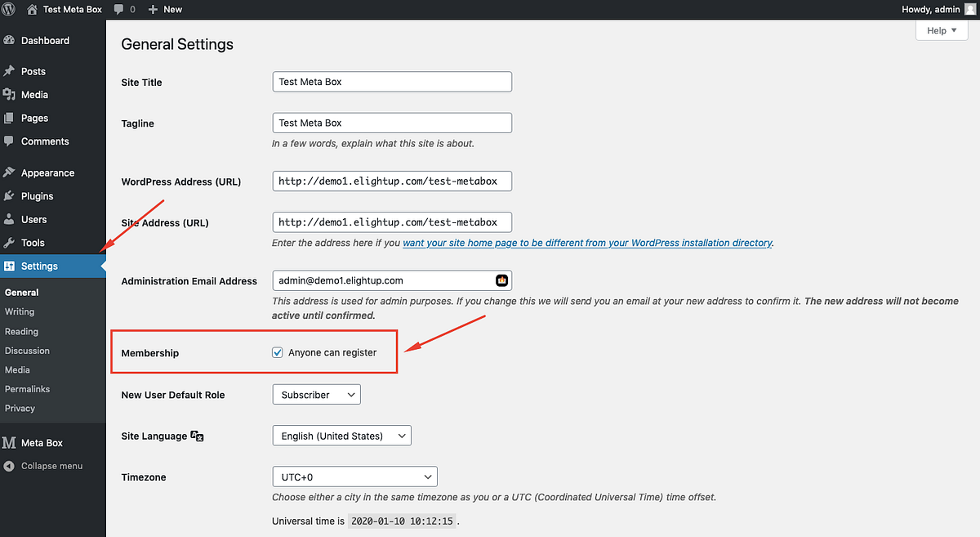Click the WordPress logo in admin bar

(x=9, y=9)
